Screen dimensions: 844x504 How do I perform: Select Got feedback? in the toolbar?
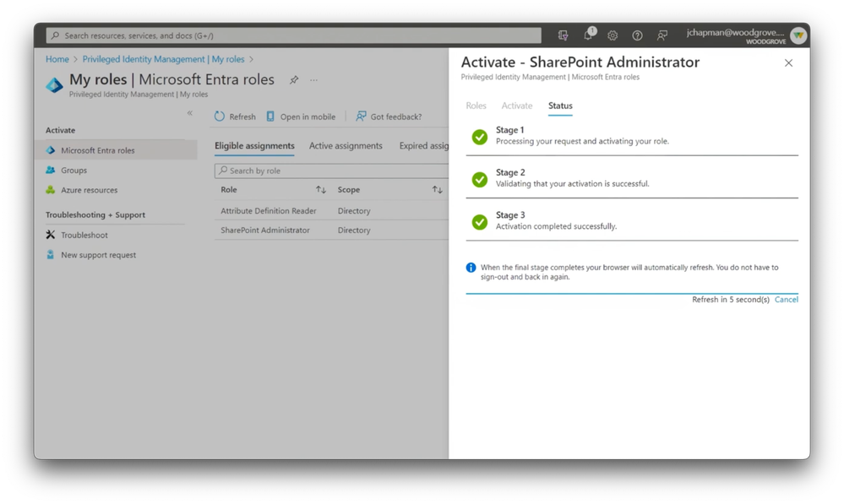(389, 117)
